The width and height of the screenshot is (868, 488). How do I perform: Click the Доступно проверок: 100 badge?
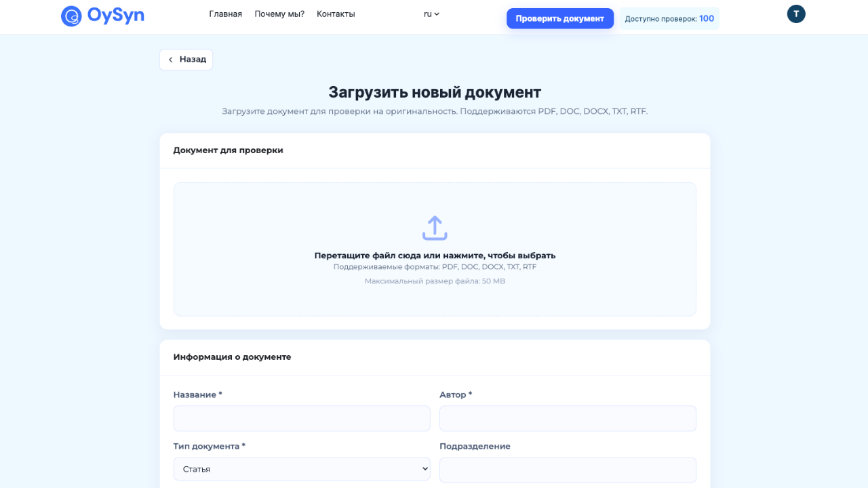(x=669, y=18)
